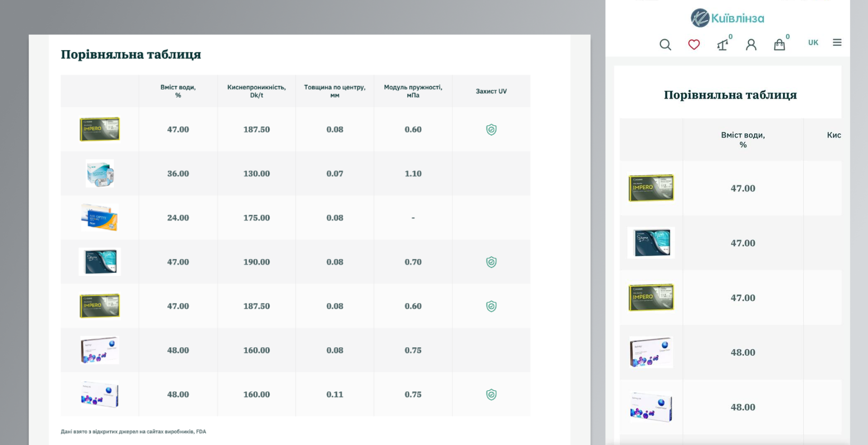Select the value 24.00 in desktop table
Image resolution: width=868 pixels, height=445 pixels.
coord(178,218)
